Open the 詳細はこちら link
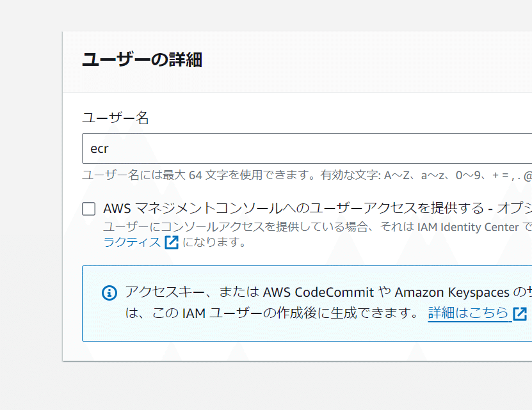Viewport: 532px width, 410px height. tap(468, 313)
